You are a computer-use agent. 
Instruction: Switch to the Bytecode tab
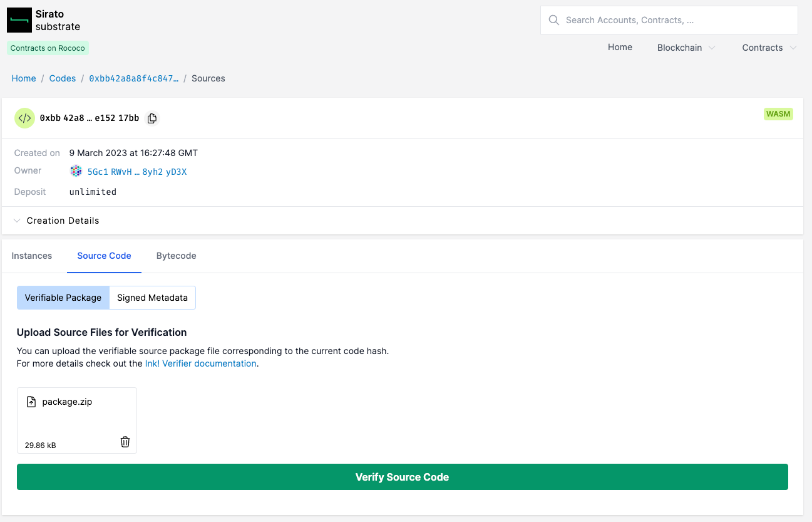176,256
